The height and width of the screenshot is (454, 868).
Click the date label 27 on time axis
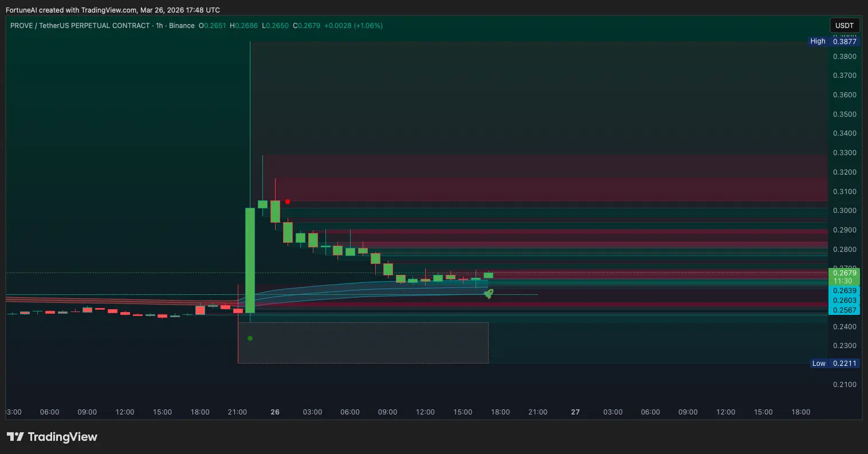575,412
